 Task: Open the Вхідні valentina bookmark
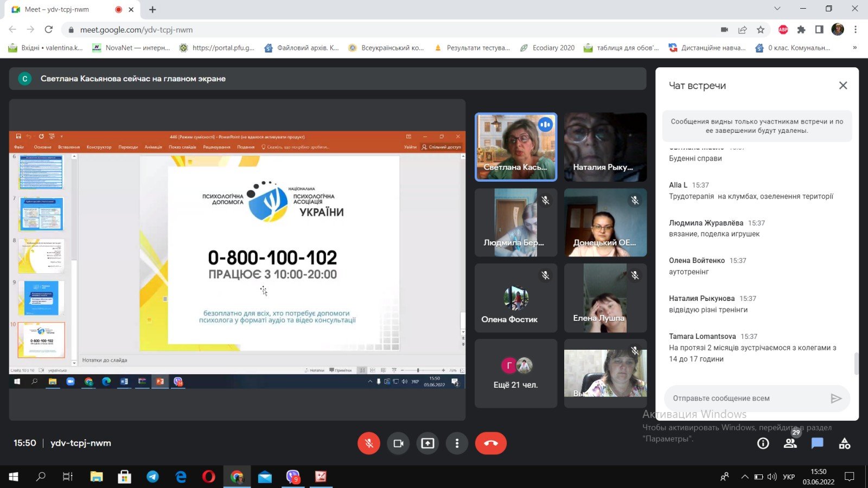click(46, 48)
